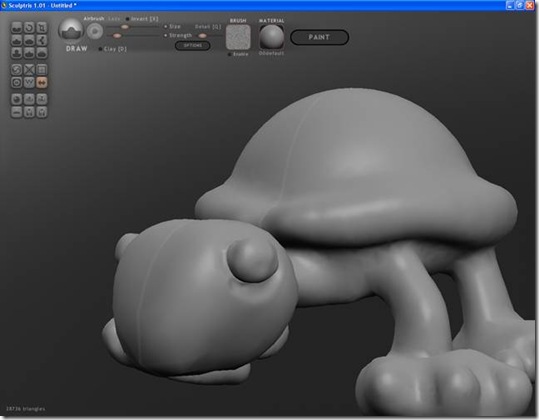Maximize the Sculptris window
The height and width of the screenshot is (420, 539).
[x=520, y=5]
